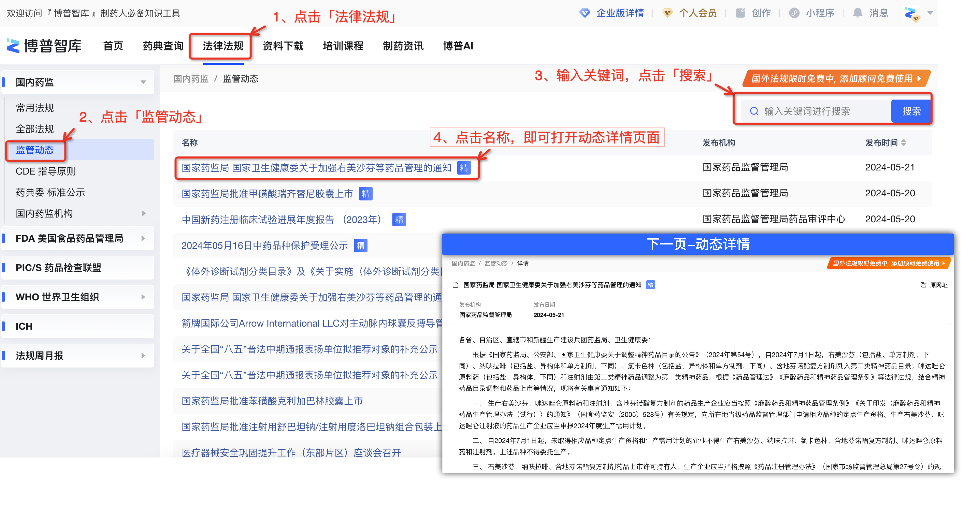Image resolution: width=980 pixels, height=510 pixels.
Task: Select 全部法规 in sidebar
Action: click(35, 129)
